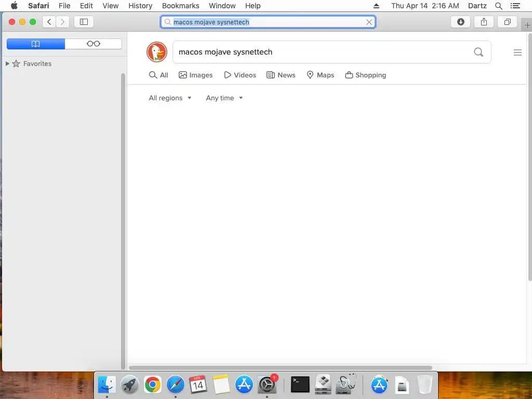The height and width of the screenshot is (399, 532).
Task: Open System Preferences with badge
Action: point(267,384)
